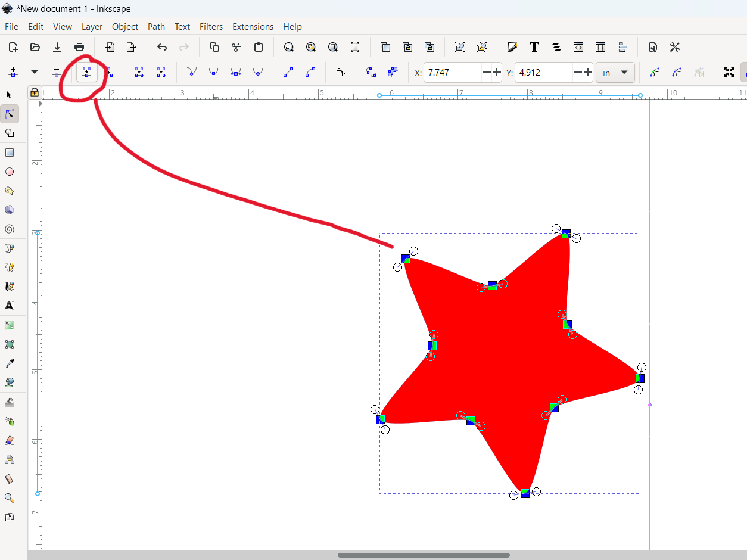Click the Cut scissors icon
Screen dimensions: 747x560
point(236,47)
